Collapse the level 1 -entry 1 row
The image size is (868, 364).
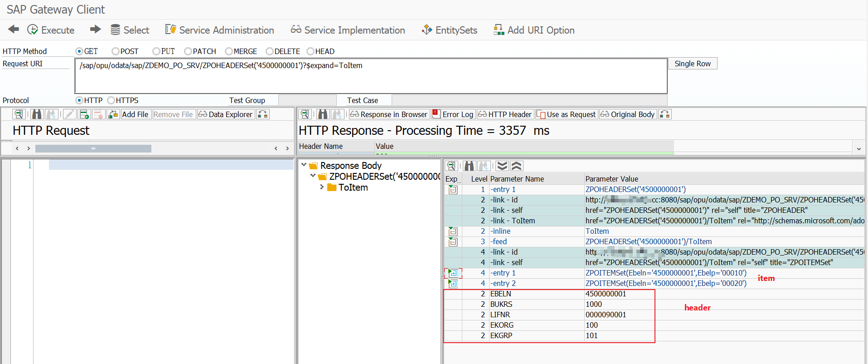tap(453, 189)
